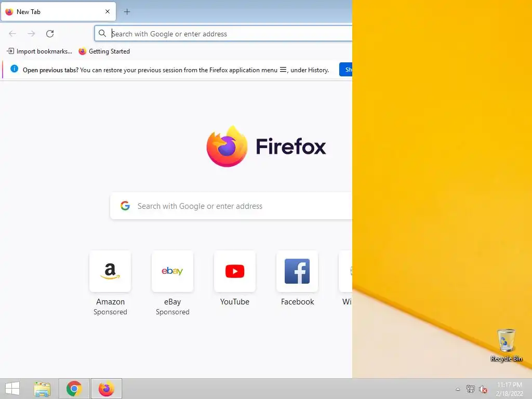Click the Back navigation arrow
The image size is (532, 399).
[12, 34]
